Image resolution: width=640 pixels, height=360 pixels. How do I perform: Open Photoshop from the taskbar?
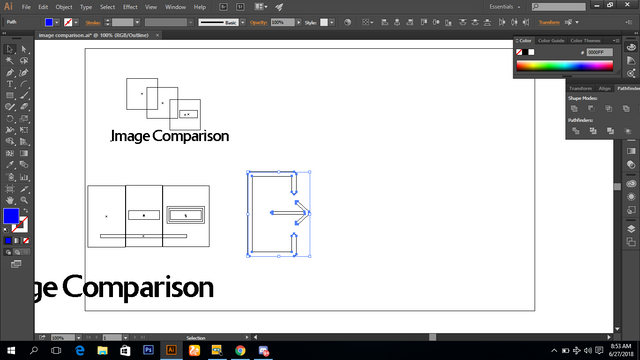(x=149, y=351)
